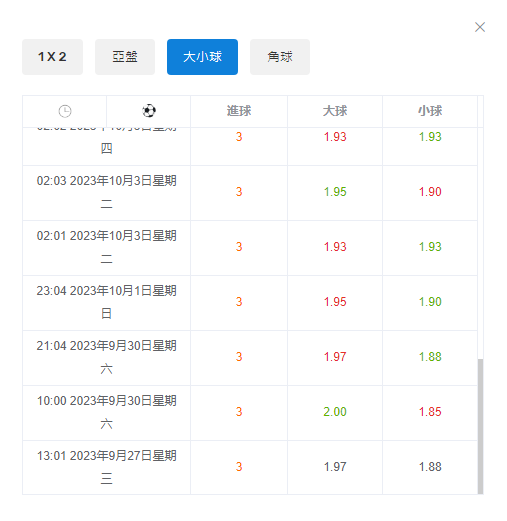507x521 pixels.
Task: Click green 1.95 大球 odds in 02:03 row
Action: tap(335, 192)
